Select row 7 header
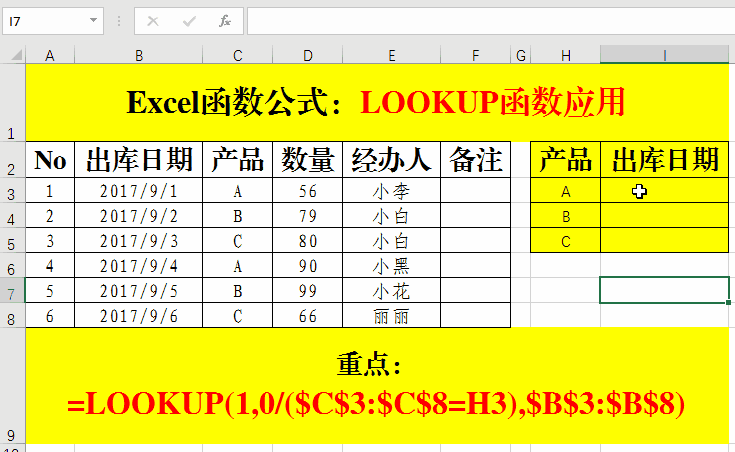This screenshot has width=735, height=452. [12, 290]
